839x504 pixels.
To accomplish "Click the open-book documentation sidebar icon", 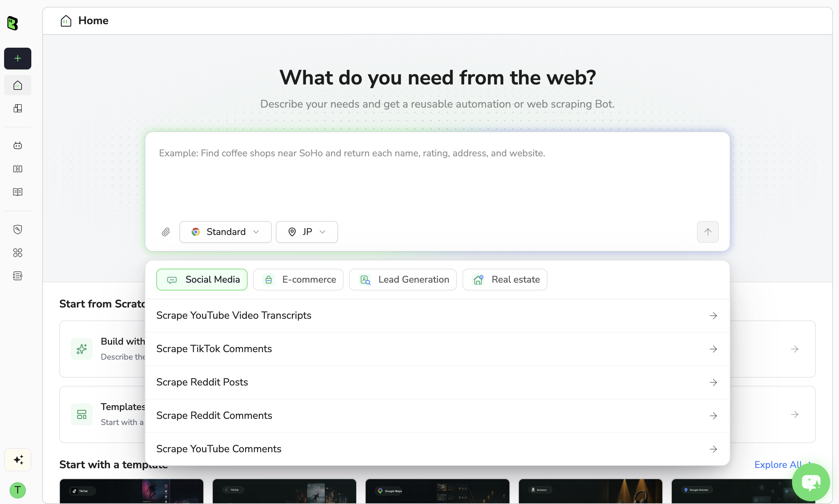I will point(18,192).
